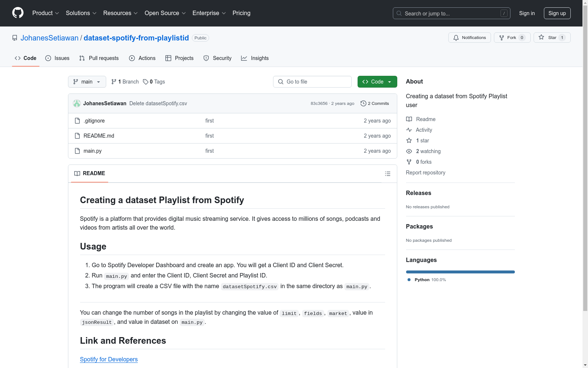Screen dimensions: 588x368
Task: Click the pulse icon beside Activity
Action: (409, 130)
